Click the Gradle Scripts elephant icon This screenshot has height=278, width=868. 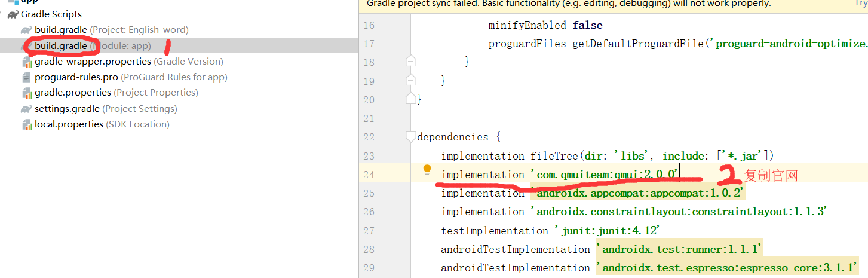click(13, 14)
